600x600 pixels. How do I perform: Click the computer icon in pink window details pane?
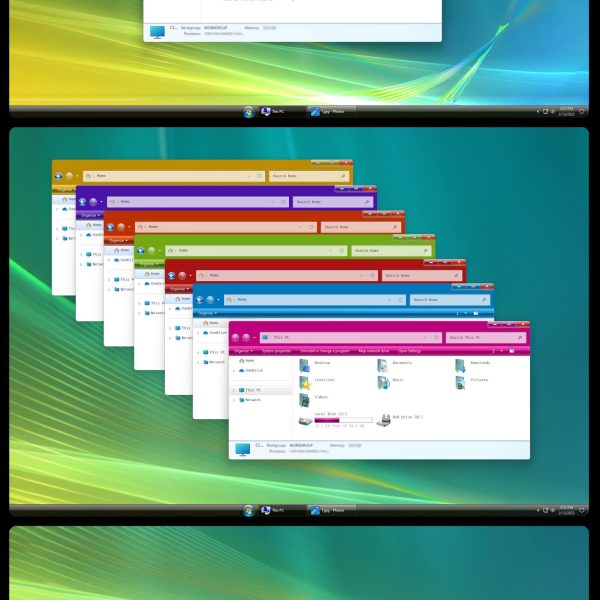coord(243,450)
